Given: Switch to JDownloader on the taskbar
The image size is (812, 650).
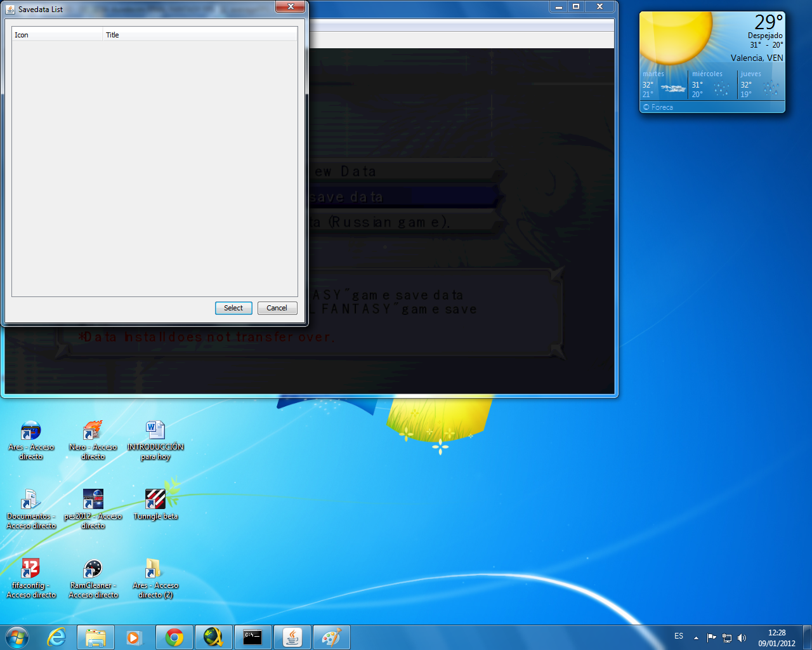Looking at the screenshot, I should click(213, 637).
